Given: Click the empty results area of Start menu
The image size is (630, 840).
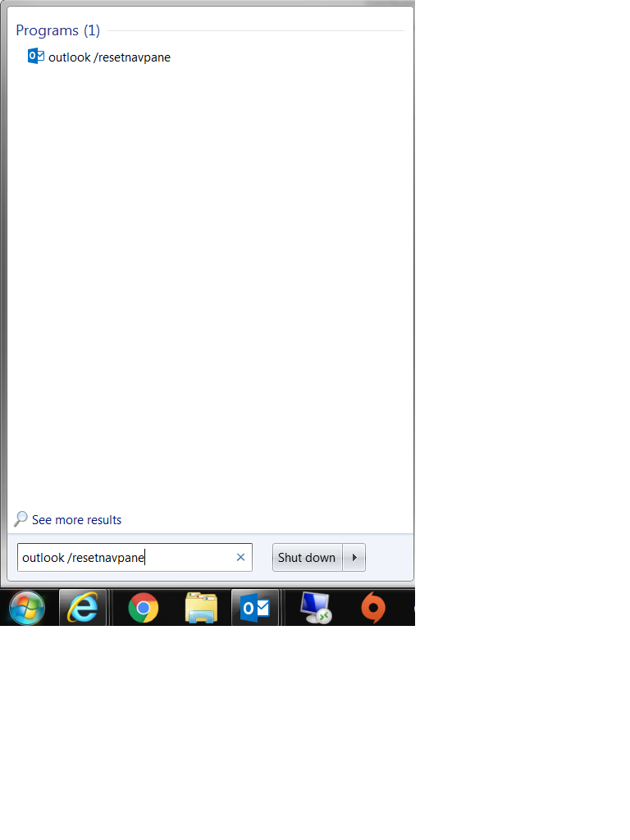Looking at the screenshot, I should [x=210, y=287].
